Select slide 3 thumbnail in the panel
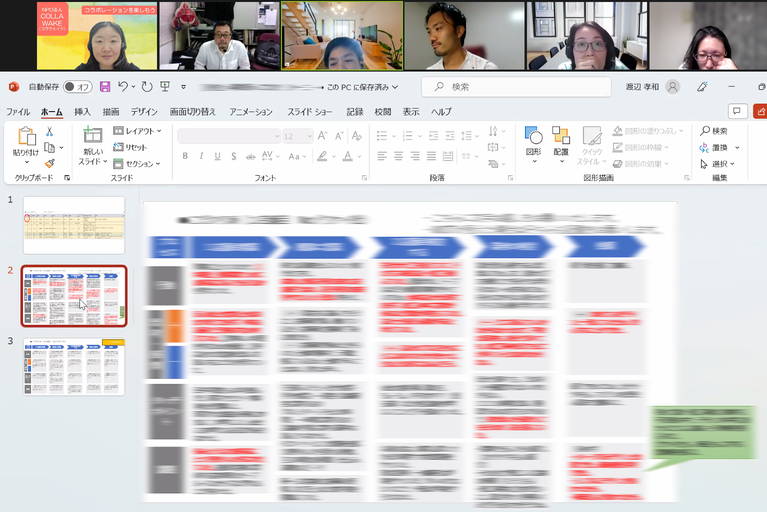 74,366
